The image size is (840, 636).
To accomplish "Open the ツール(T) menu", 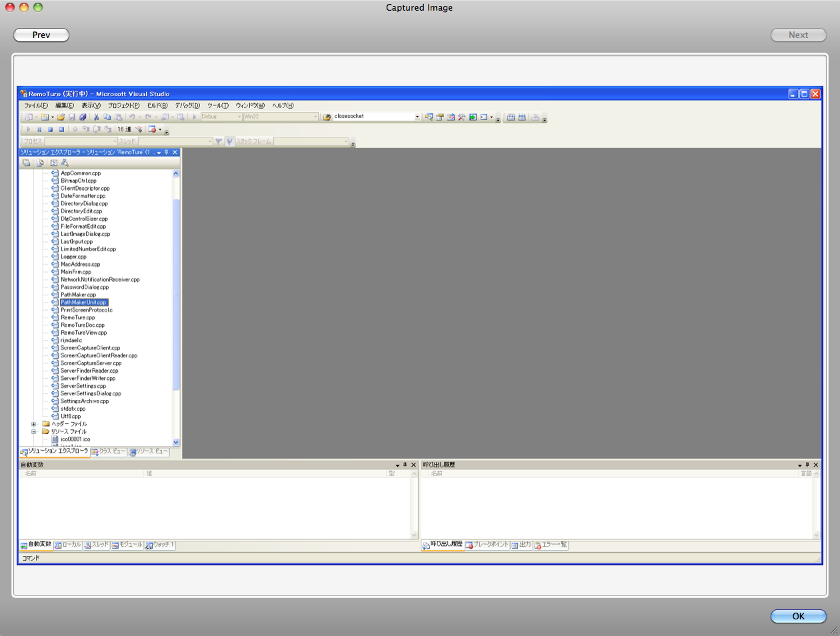I will click(x=218, y=105).
